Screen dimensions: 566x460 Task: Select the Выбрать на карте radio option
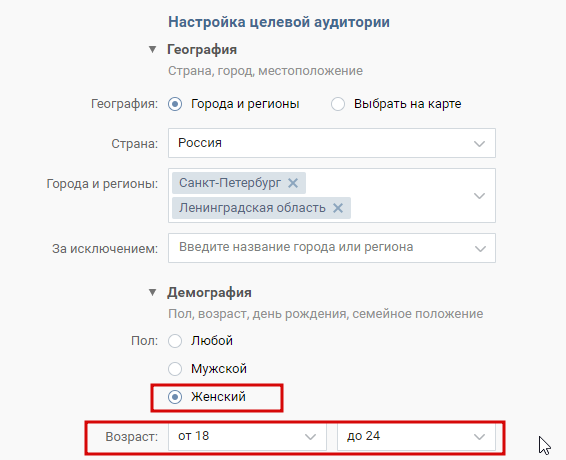pos(338,104)
